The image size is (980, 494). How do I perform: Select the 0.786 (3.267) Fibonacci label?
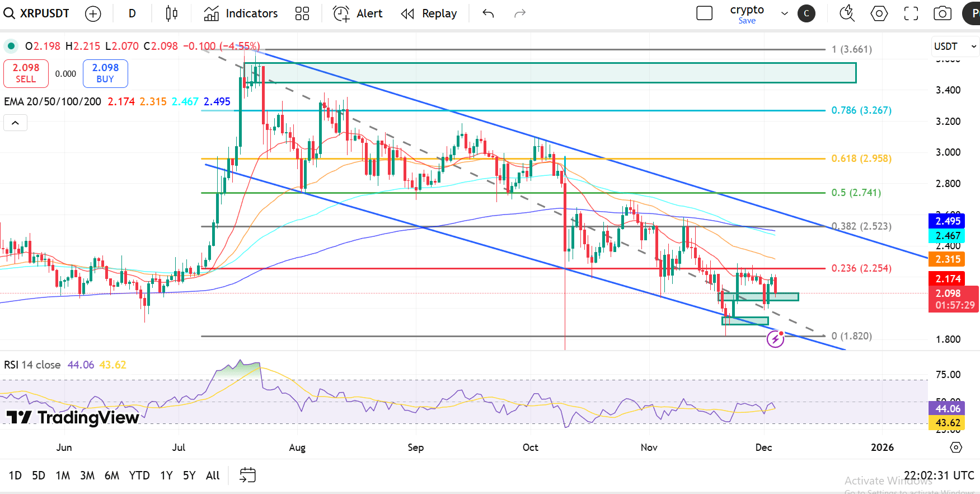pos(861,110)
